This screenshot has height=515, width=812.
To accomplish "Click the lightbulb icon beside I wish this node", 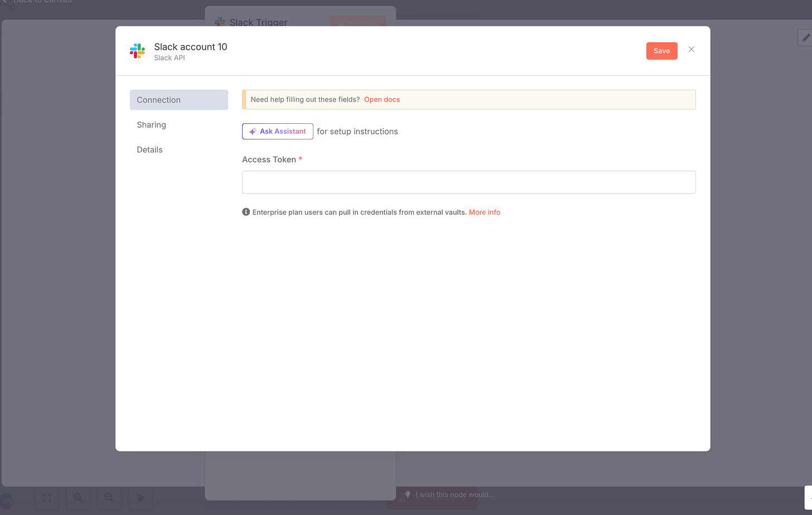I will (x=408, y=494).
